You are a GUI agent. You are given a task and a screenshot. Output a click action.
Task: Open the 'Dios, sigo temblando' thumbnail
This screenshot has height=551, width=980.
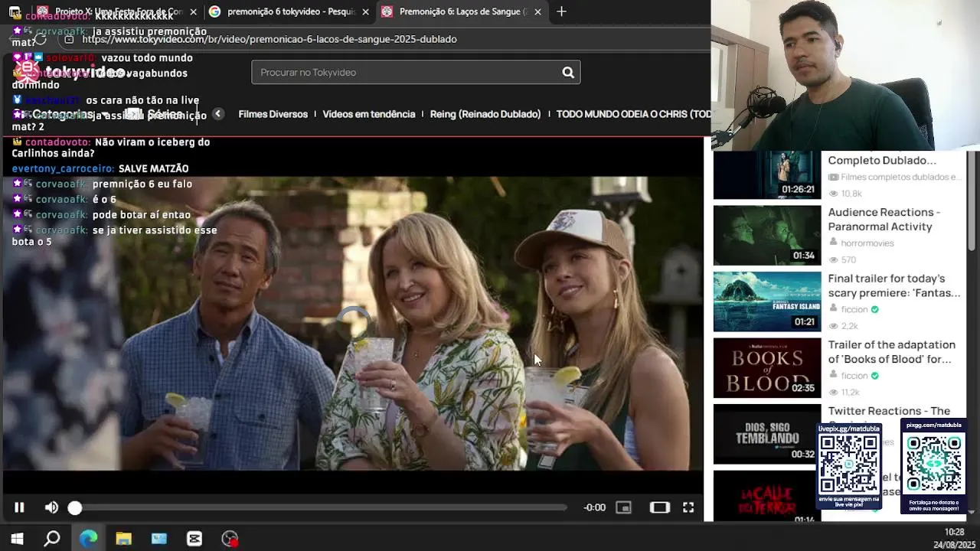click(x=766, y=434)
